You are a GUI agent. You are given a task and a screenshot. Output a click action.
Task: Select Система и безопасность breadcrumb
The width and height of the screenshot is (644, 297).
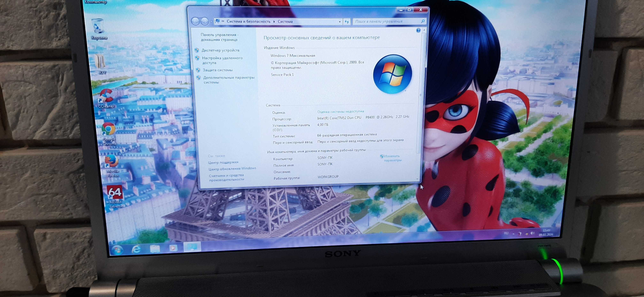pos(249,22)
